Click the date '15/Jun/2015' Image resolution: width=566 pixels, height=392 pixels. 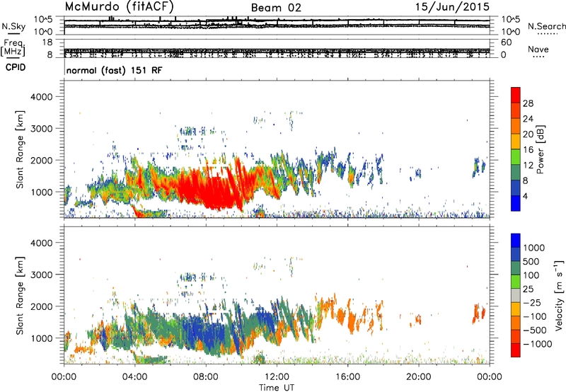click(452, 6)
